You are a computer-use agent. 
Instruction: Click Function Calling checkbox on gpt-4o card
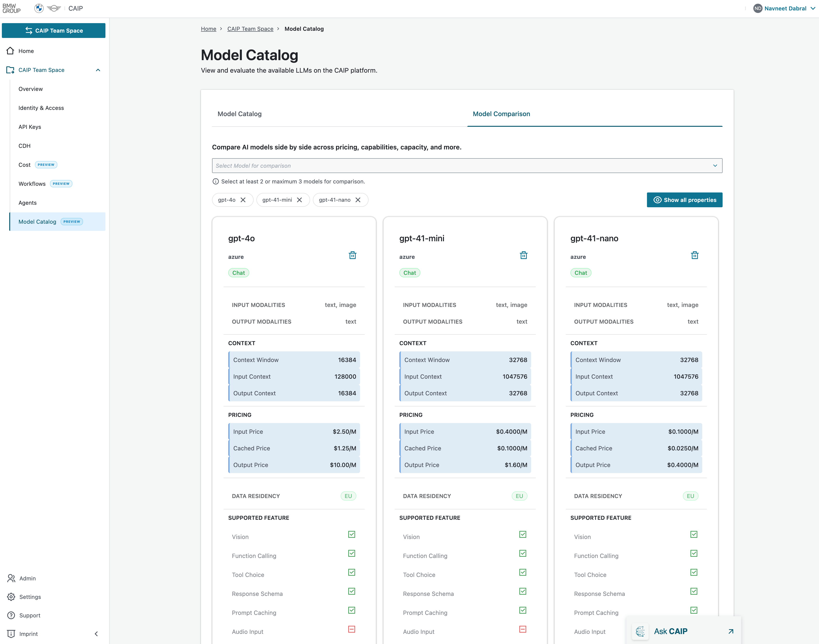[352, 553]
